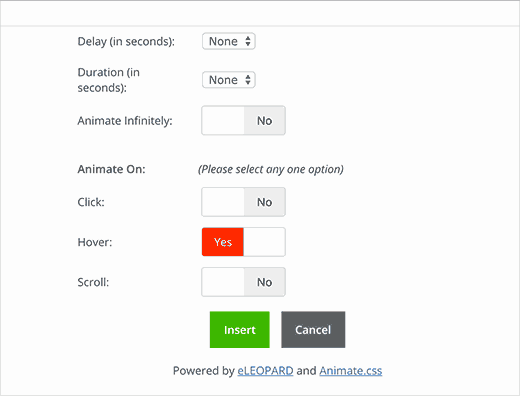Open the Animate.css link
Screen dimensions: 520x396
pyautogui.click(x=351, y=371)
